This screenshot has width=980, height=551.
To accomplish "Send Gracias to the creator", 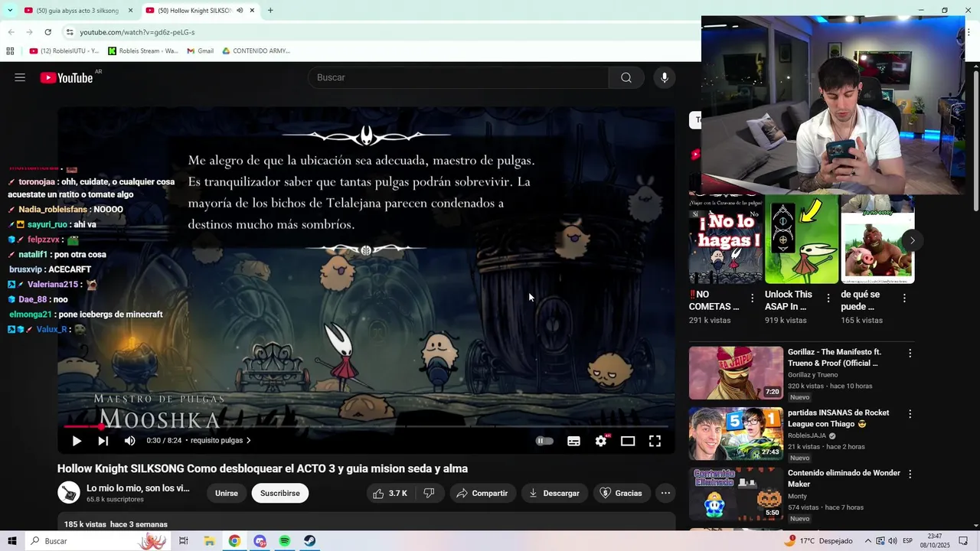I will pyautogui.click(x=621, y=494).
